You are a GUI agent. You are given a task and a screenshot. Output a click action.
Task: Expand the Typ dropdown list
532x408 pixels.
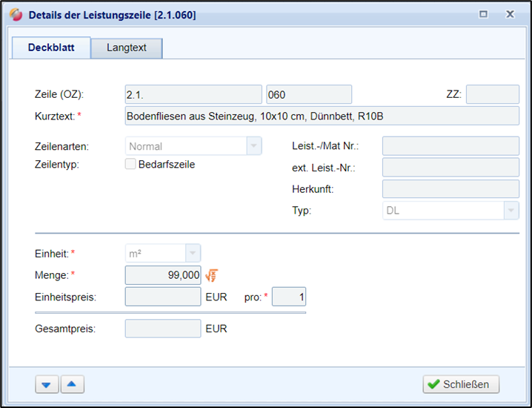[x=511, y=211]
